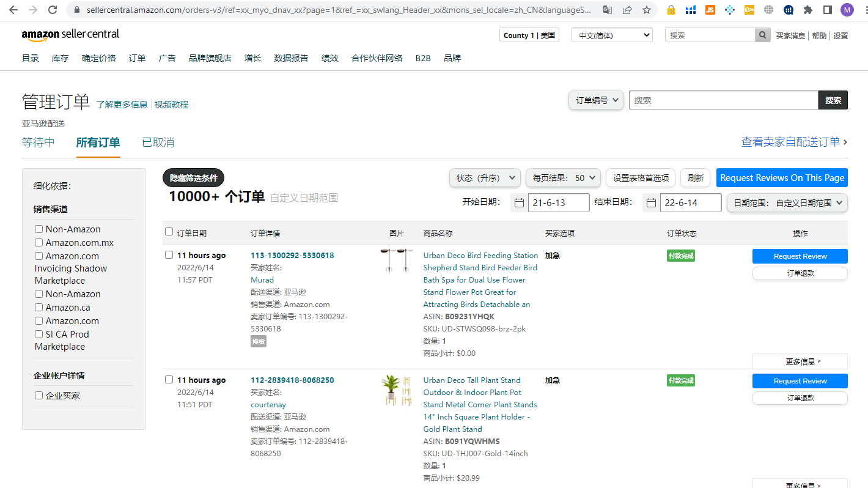Open the 订单编号 search type dropdown
This screenshot has height=488, width=868.
click(x=597, y=100)
